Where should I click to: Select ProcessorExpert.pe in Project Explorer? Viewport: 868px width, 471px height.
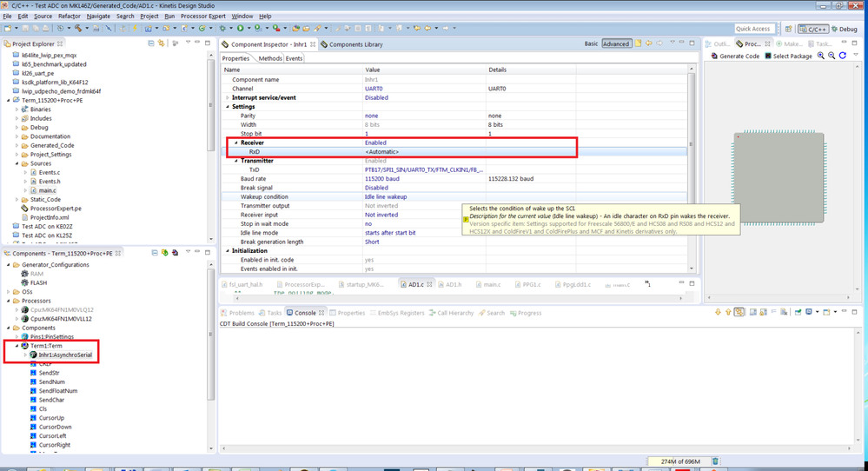click(x=56, y=209)
